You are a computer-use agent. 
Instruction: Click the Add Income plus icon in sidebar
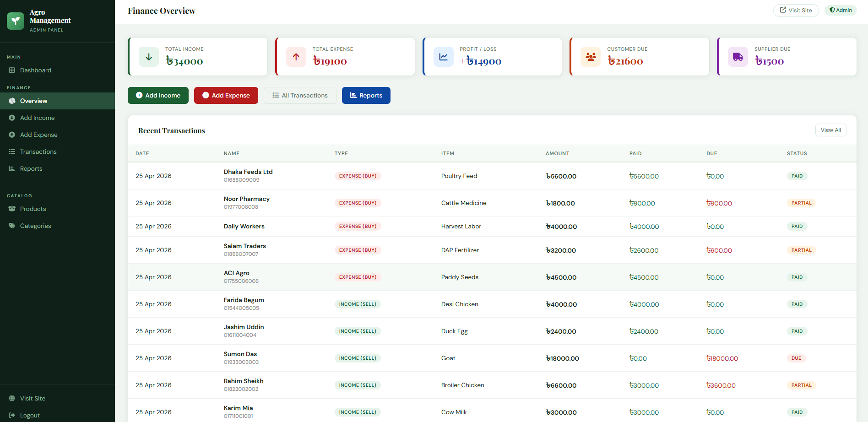coord(12,118)
